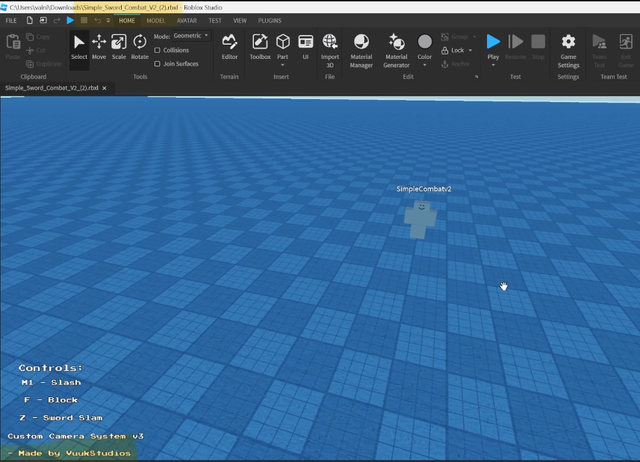Insert a new Part
640x462 pixels.
[x=282, y=46]
